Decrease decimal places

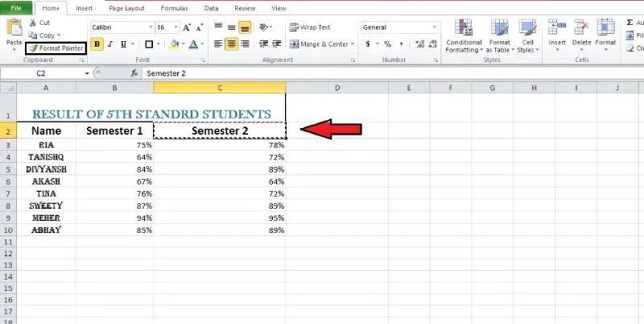point(432,44)
